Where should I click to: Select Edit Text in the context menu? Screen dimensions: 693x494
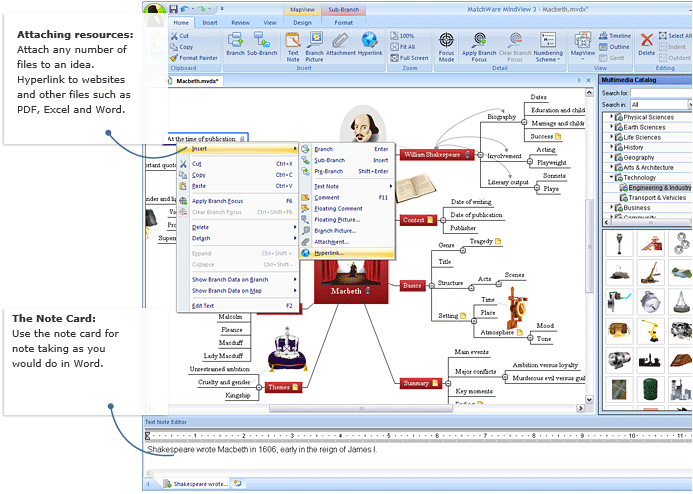(237, 306)
